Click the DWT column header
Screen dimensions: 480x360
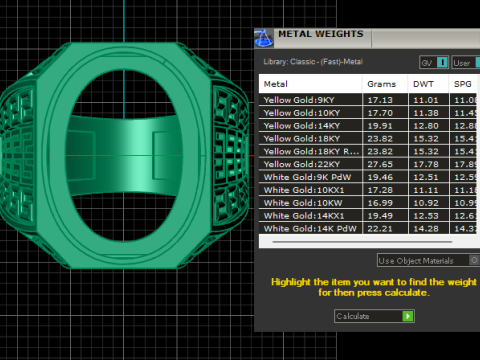pyautogui.click(x=428, y=84)
